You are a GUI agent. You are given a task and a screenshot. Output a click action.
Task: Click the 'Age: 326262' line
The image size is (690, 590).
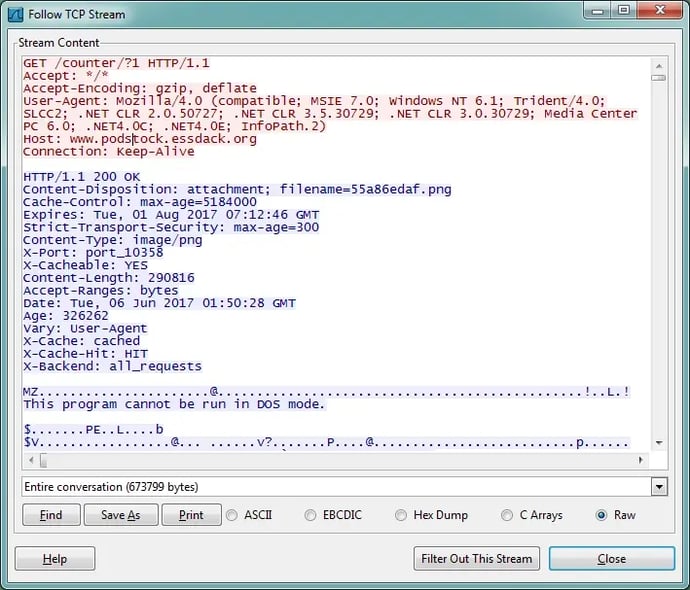(66, 316)
